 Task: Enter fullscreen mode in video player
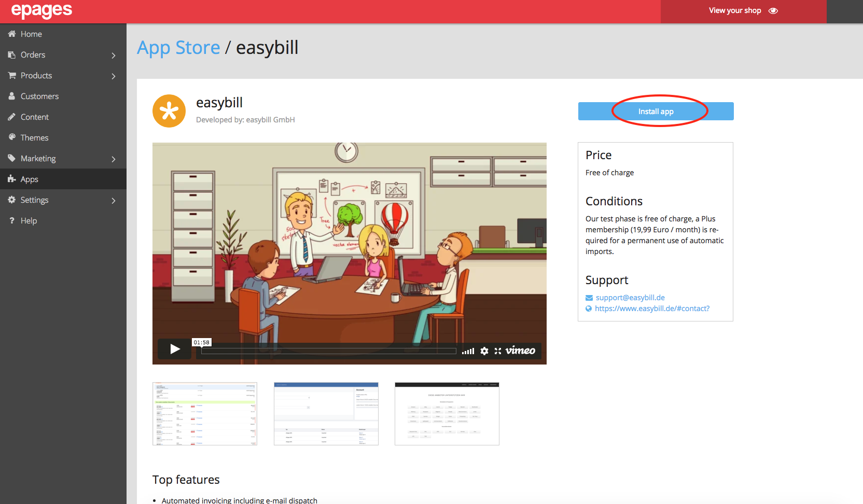(498, 351)
